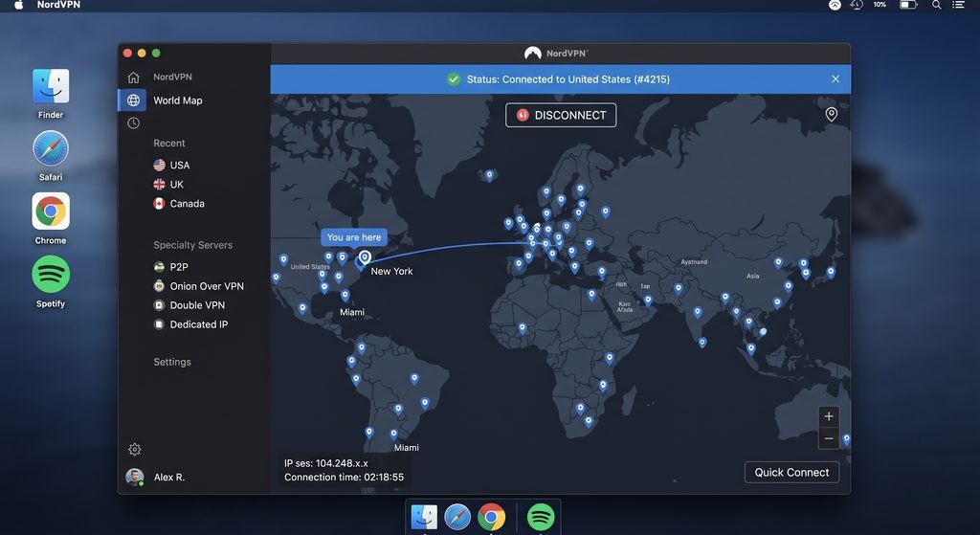The height and width of the screenshot is (535, 980).
Task: Click the Onion Over VPN icon
Action: (160, 286)
